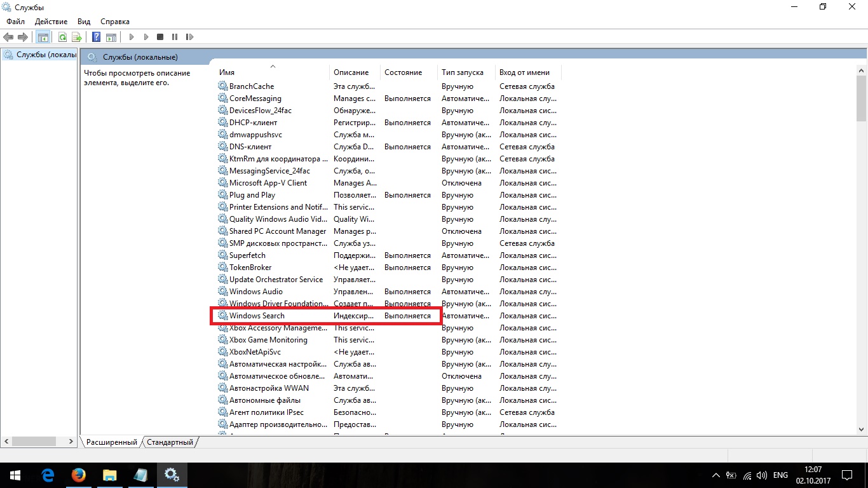868x488 pixels.
Task: Switch to the Стандартный tab
Action: (x=170, y=442)
